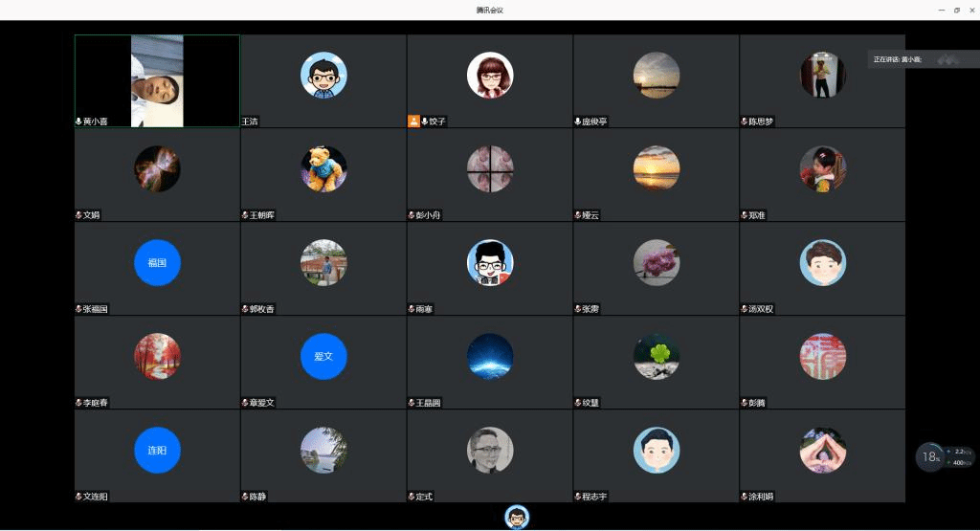The height and width of the screenshot is (531, 980).
Task: Click the mic icon beside 庞俊亭
Action: pos(578,122)
